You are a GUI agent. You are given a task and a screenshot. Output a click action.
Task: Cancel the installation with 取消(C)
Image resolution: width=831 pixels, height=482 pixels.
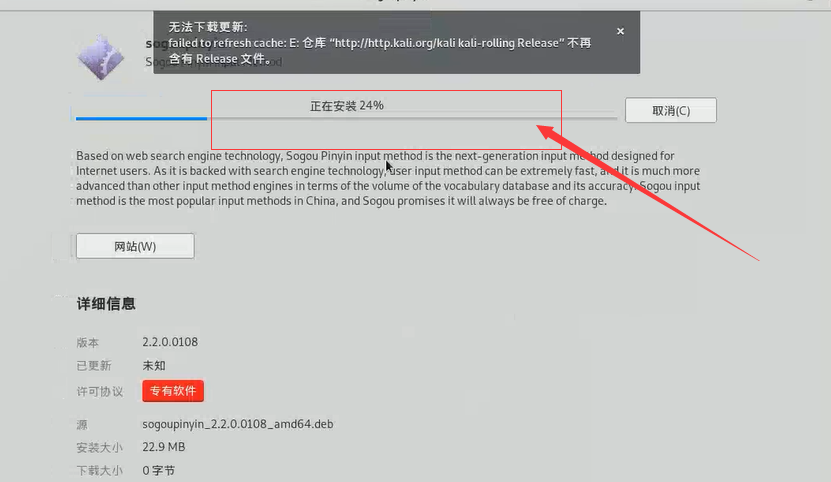670,110
